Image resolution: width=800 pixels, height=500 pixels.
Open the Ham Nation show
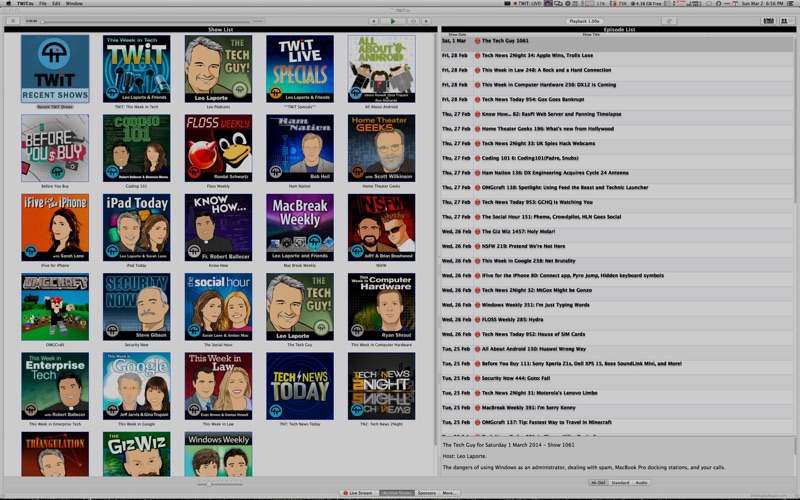coord(300,148)
